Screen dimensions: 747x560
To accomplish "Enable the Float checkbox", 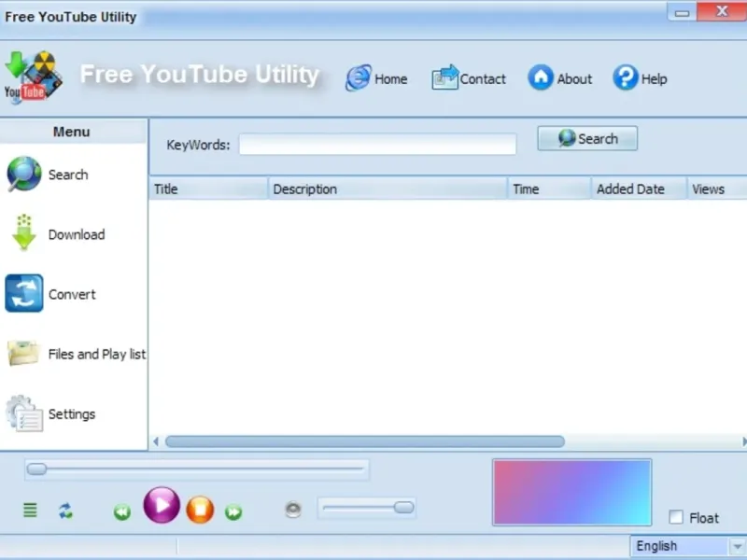I will pos(676,517).
